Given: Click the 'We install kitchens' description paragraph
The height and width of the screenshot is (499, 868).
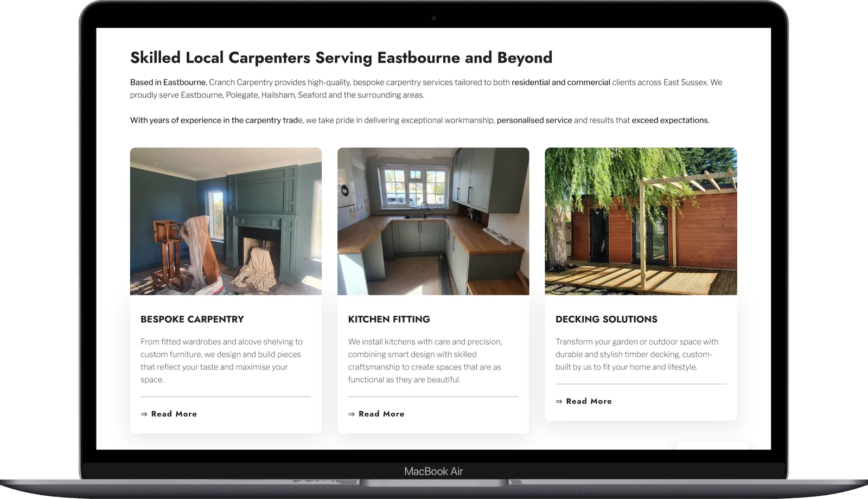Looking at the screenshot, I should [425, 361].
